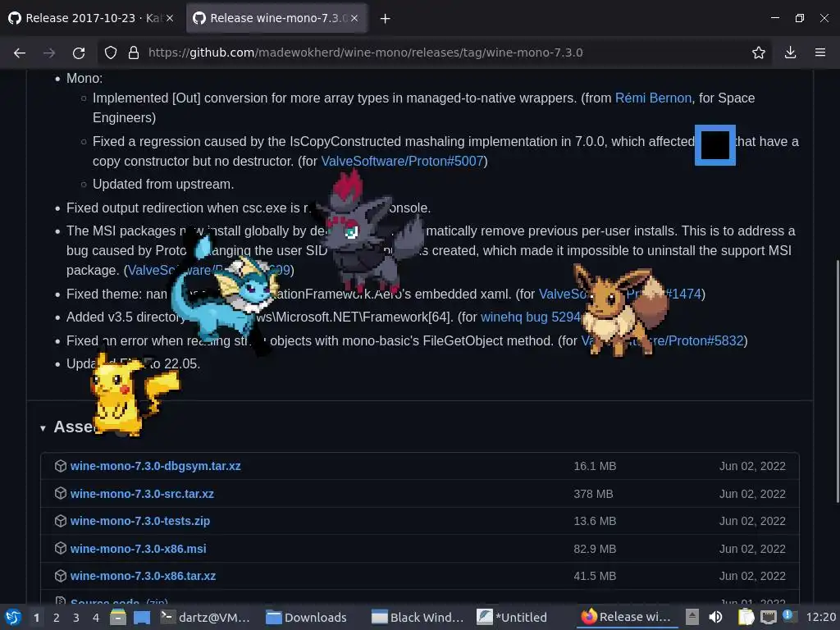Image resolution: width=840 pixels, height=630 pixels.
Task: Click the show desktop taskbar icon
Action: point(142,617)
